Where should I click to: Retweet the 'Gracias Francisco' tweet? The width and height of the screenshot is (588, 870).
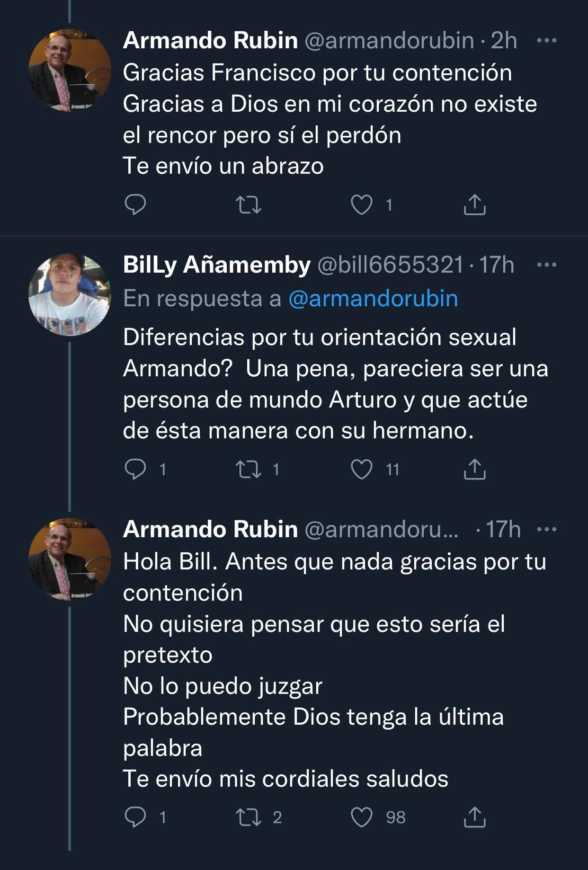[x=249, y=205]
